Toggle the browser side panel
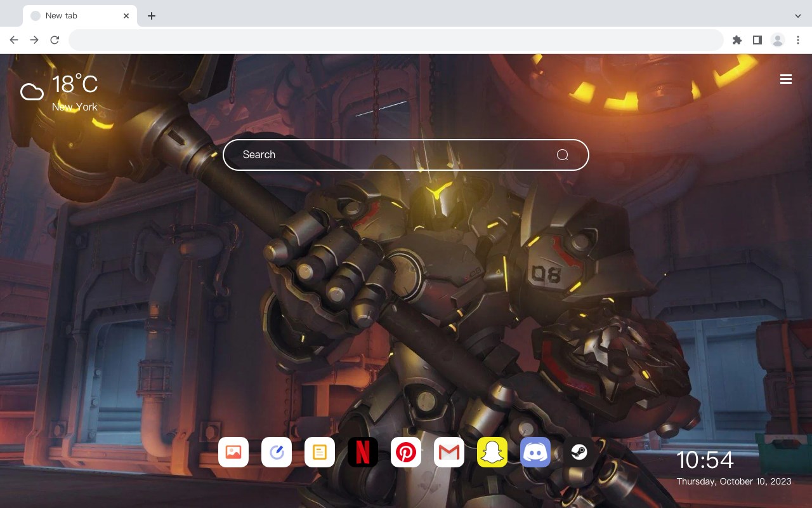This screenshot has height=508, width=812. click(757, 40)
